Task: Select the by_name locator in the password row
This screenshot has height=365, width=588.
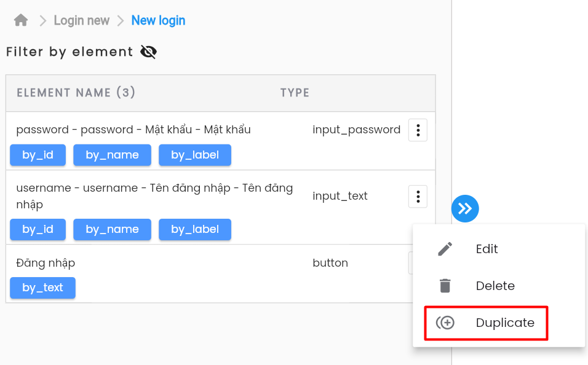Action: (x=112, y=155)
